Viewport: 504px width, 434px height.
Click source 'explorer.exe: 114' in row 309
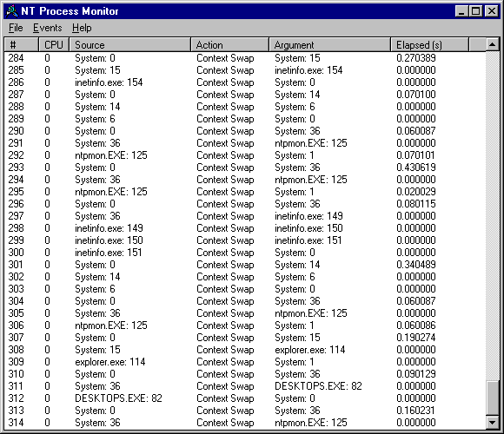pyautogui.click(x=110, y=362)
